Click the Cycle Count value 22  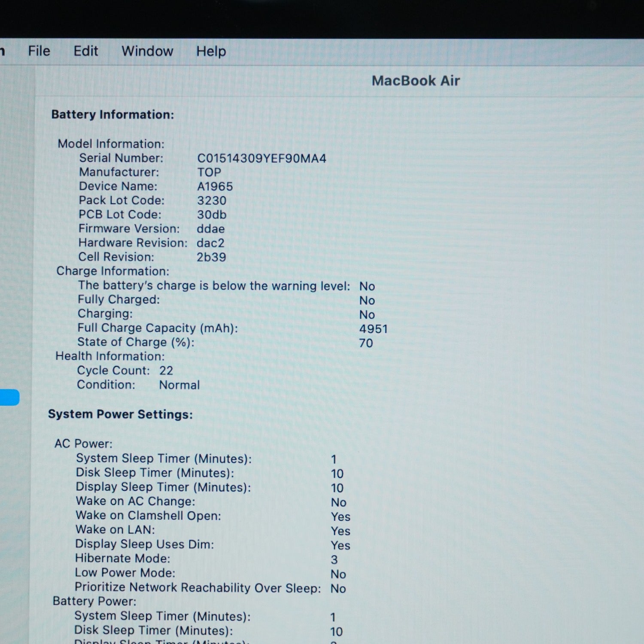(166, 371)
